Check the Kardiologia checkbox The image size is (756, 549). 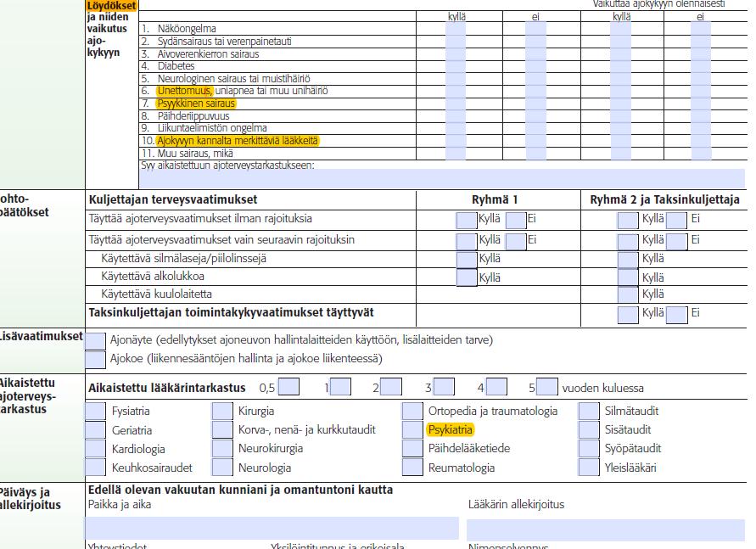[96, 449]
